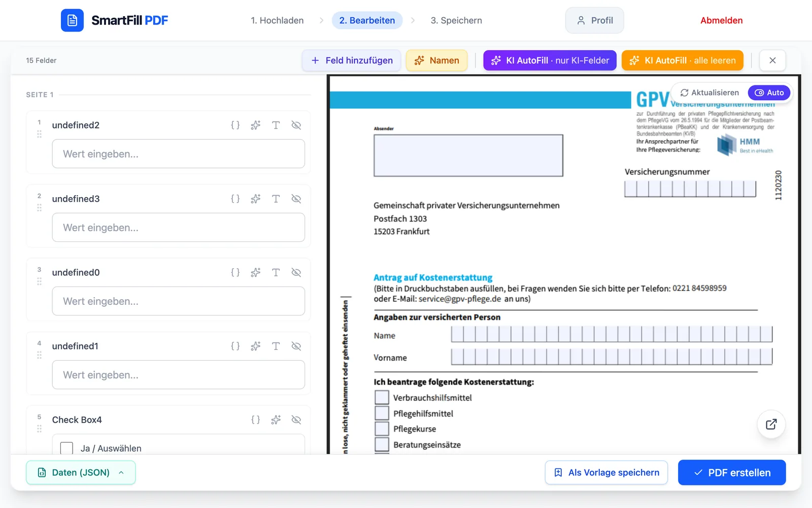Click the SmartFill PDF logo icon
The height and width of the screenshot is (508, 812).
[x=72, y=20]
